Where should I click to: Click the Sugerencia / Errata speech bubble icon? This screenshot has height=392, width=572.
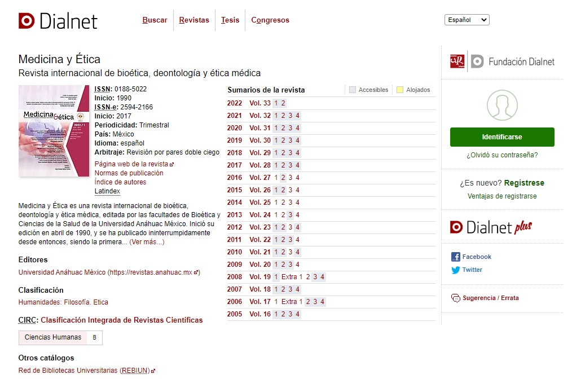coord(456,298)
